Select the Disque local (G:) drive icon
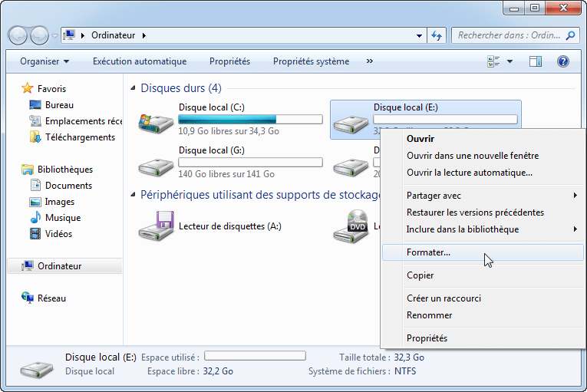This screenshot has width=587, height=392. (156, 167)
